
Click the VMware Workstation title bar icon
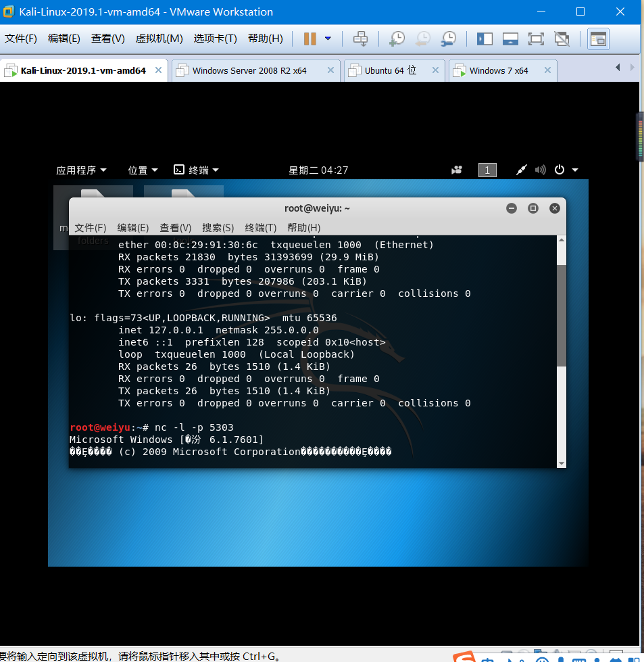point(8,11)
